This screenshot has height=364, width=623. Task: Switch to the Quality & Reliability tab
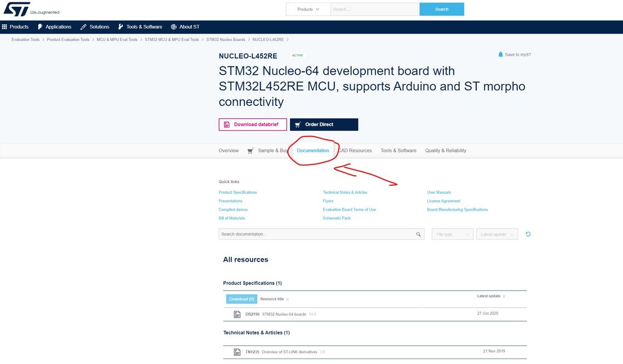coord(445,151)
